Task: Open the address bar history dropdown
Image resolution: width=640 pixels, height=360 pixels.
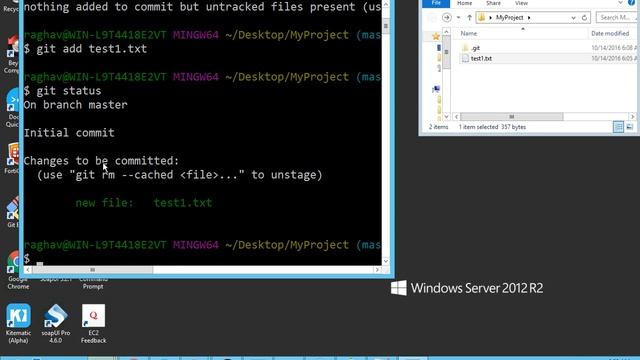Action: pos(573,18)
